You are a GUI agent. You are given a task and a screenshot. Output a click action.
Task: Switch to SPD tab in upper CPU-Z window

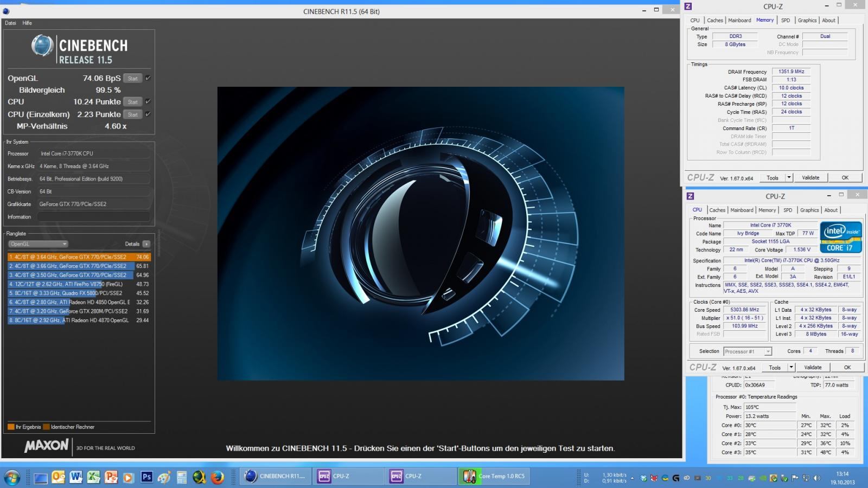tap(786, 21)
